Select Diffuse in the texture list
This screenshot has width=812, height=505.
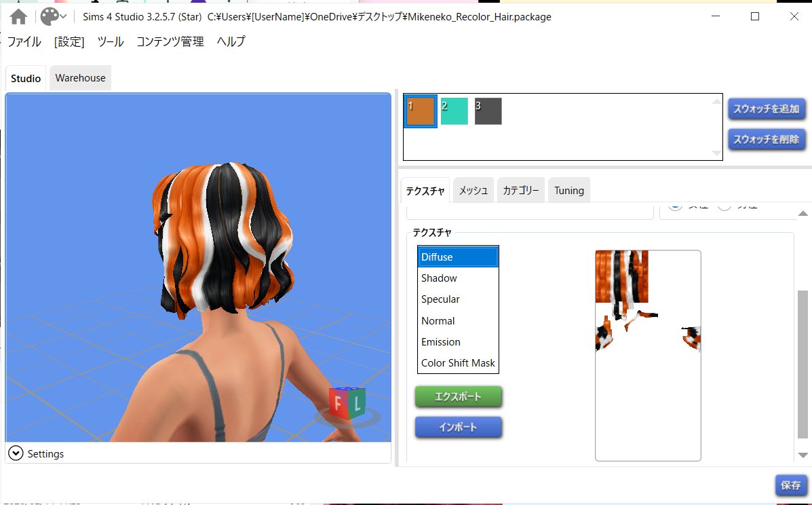click(458, 257)
